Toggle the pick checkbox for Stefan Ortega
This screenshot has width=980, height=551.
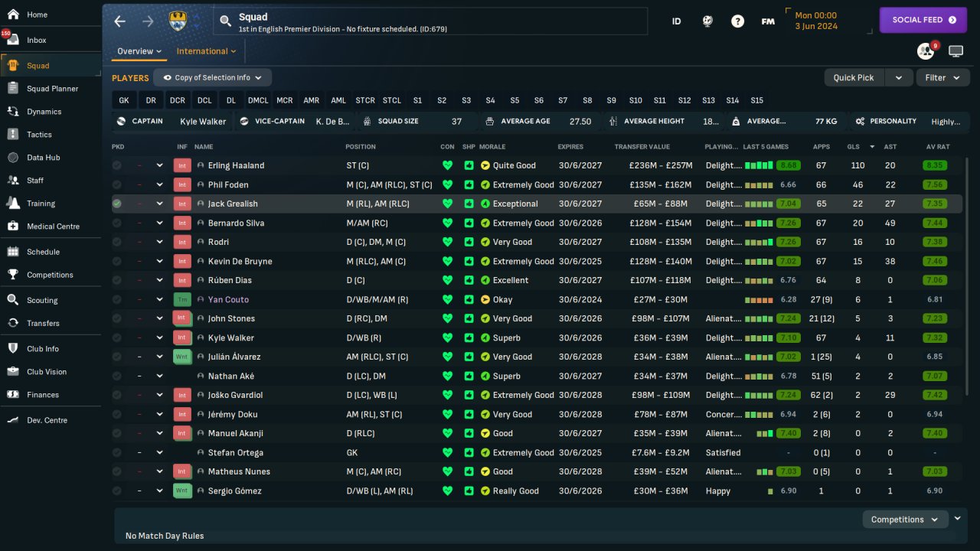point(117,452)
